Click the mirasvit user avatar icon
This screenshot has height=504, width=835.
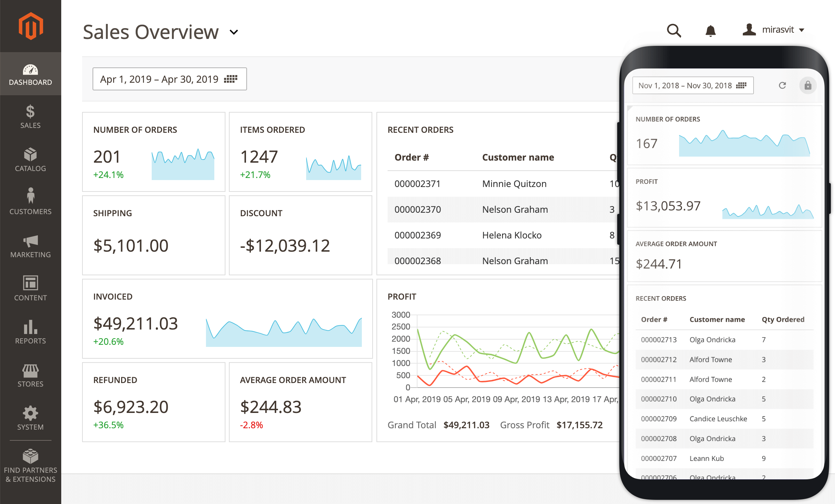click(749, 30)
